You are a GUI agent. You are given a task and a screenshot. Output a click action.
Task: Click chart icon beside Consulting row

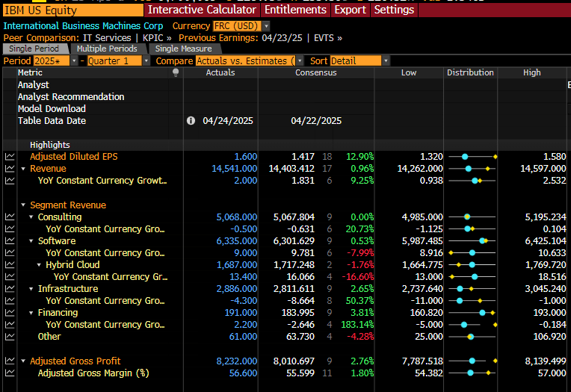pos(10,217)
